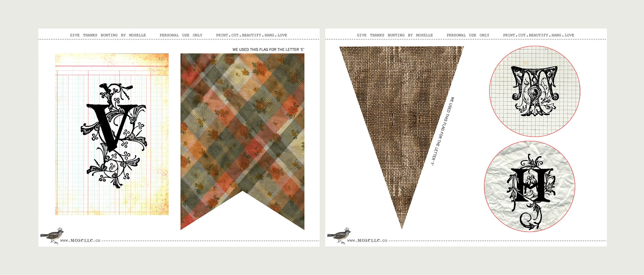Click the crowned bird logo on right page
The height and width of the screenshot is (275, 644).
pos(339,236)
